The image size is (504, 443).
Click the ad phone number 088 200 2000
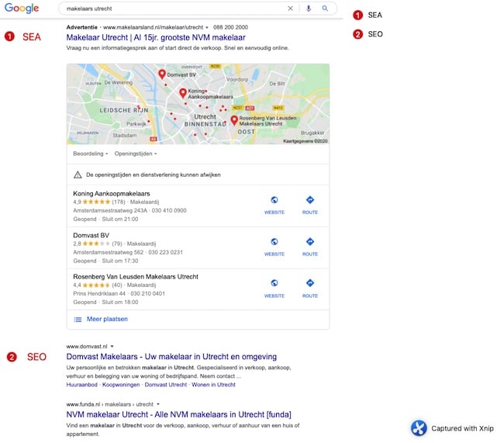click(x=230, y=27)
